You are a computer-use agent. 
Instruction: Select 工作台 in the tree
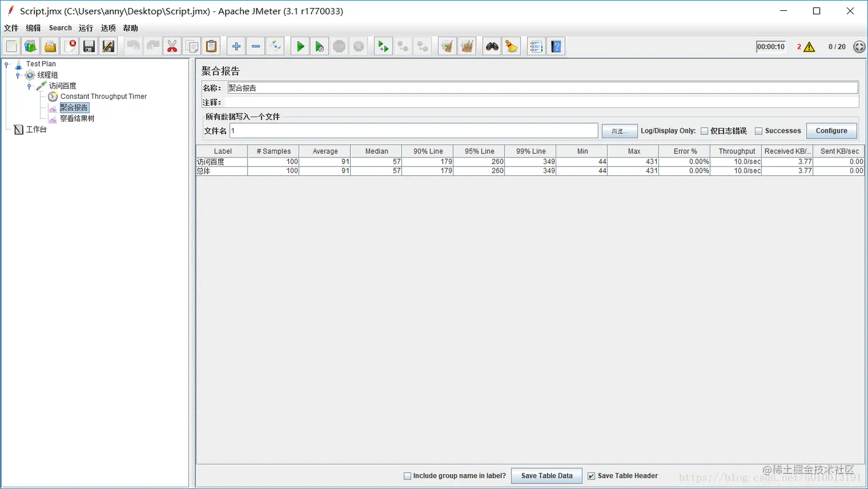(36, 129)
